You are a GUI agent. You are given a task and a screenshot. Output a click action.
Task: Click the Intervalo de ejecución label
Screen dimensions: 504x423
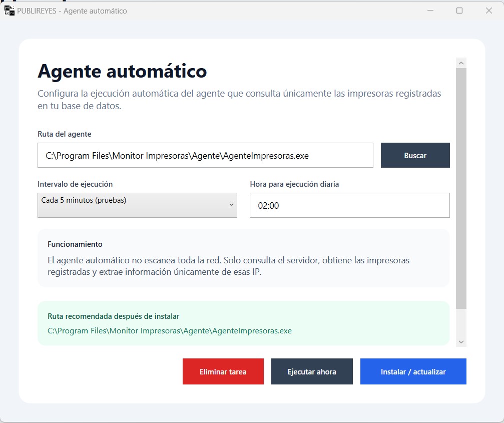[75, 184]
